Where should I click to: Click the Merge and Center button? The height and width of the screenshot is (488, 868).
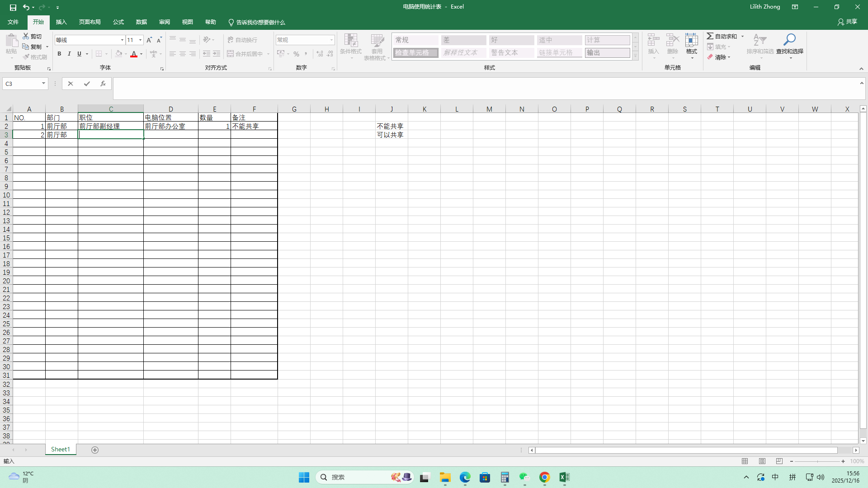[245, 54]
